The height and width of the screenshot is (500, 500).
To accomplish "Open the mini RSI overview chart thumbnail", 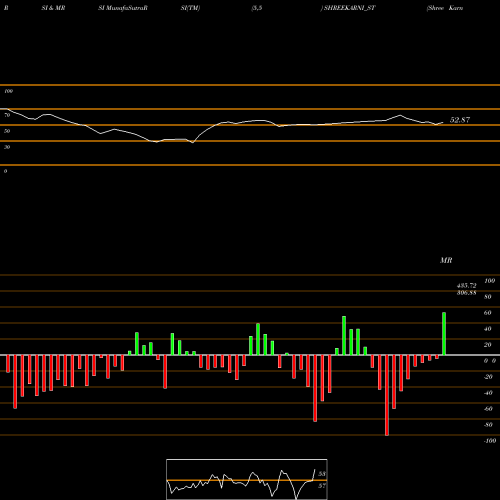I will [247, 479].
